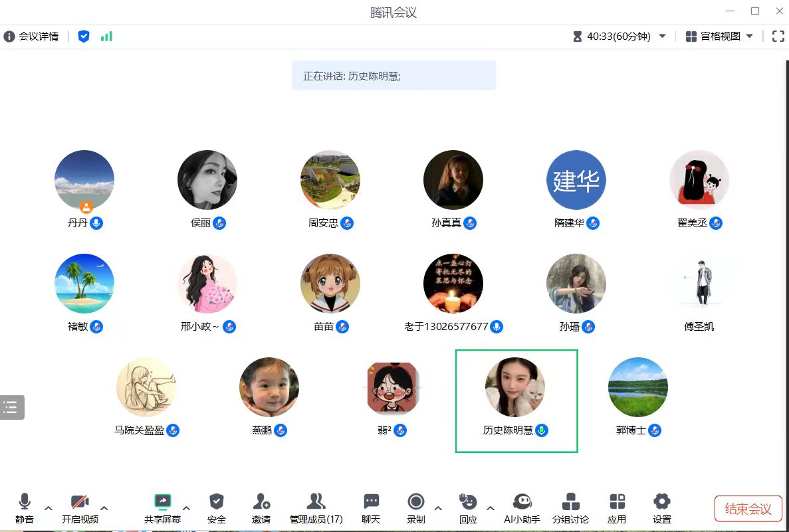Open the 聊天 chat panel

point(371,508)
